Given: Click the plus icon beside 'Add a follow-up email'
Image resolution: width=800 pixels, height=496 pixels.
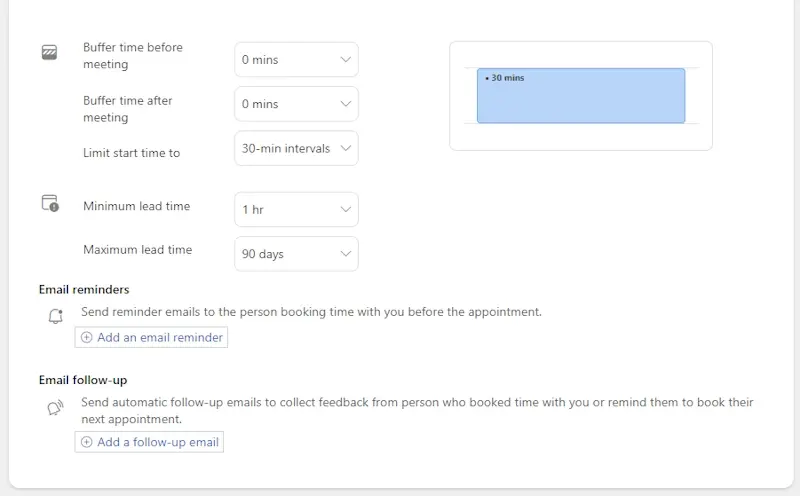Looking at the screenshot, I should (86, 442).
